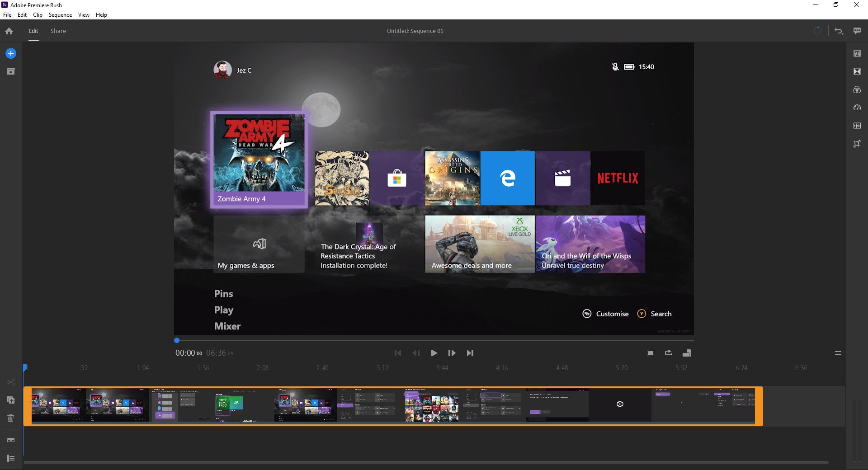
Task: Click the 4:16 mark on timeline ruler
Action: [x=502, y=368]
